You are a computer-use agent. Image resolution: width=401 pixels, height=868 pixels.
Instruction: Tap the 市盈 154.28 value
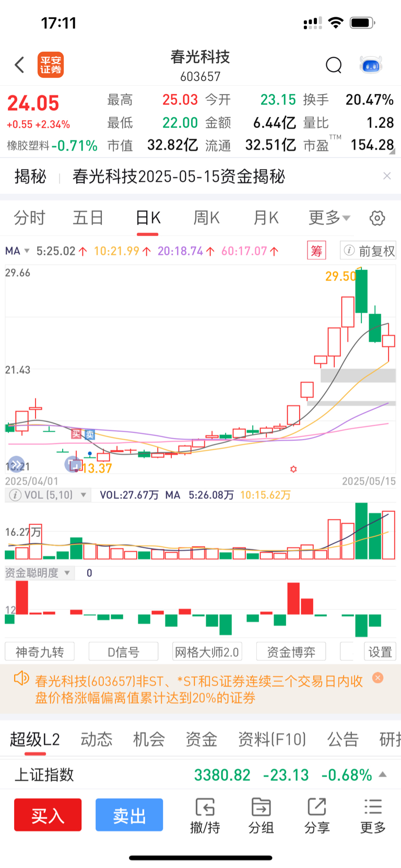point(372,145)
